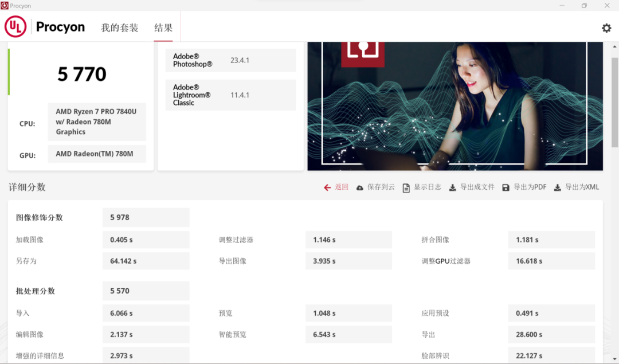Viewport: 619px width, 364px height.
Task: Click the 应用预设 value 0.491 s
Action: coord(551,313)
